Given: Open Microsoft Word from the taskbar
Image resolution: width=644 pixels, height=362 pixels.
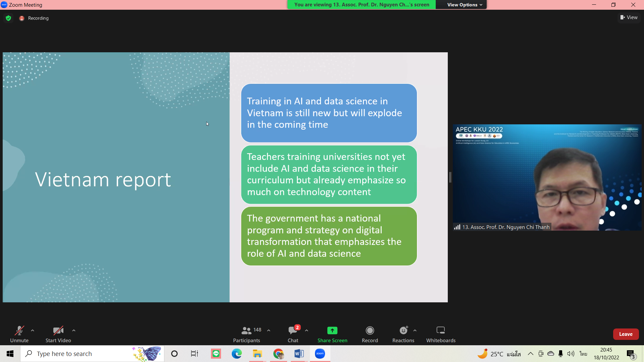Looking at the screenshot, I should pos(299,354).
